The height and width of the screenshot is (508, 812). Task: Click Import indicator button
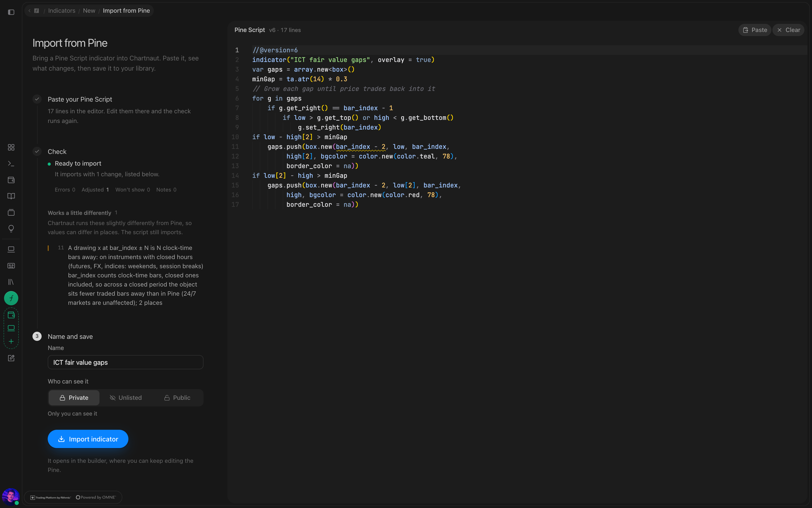(88, 439)
